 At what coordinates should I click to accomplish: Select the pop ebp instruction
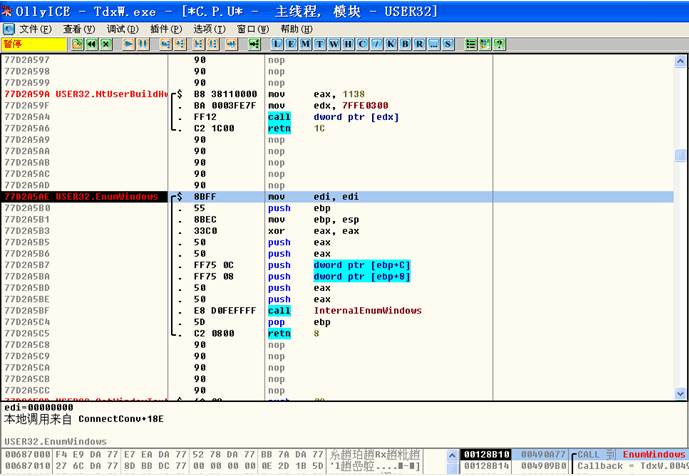[299, 322]
